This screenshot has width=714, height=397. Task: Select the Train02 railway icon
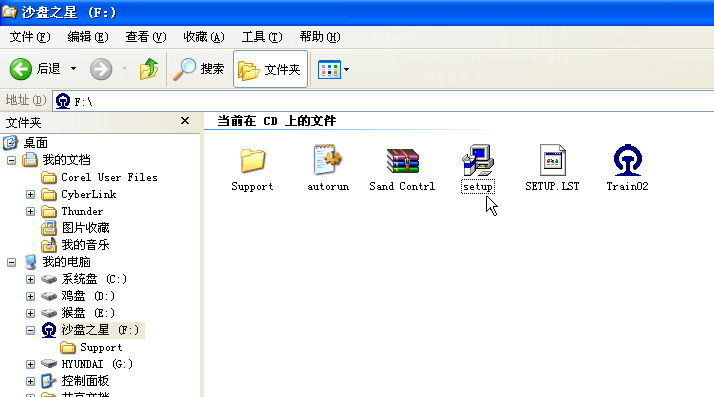[627, 160]
